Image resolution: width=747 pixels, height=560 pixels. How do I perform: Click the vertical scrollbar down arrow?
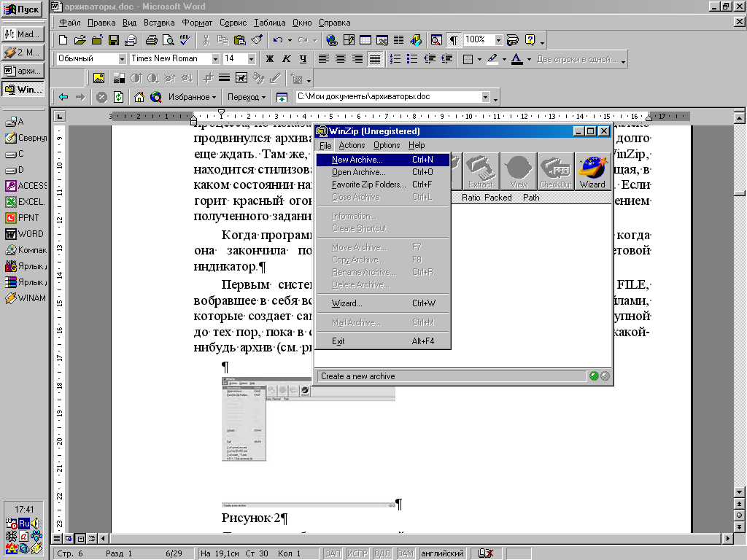point(739,492)
